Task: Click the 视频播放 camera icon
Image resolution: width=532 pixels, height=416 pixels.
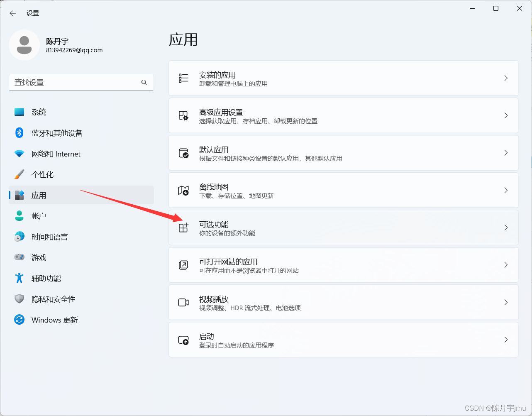Action: coord(183,302)
